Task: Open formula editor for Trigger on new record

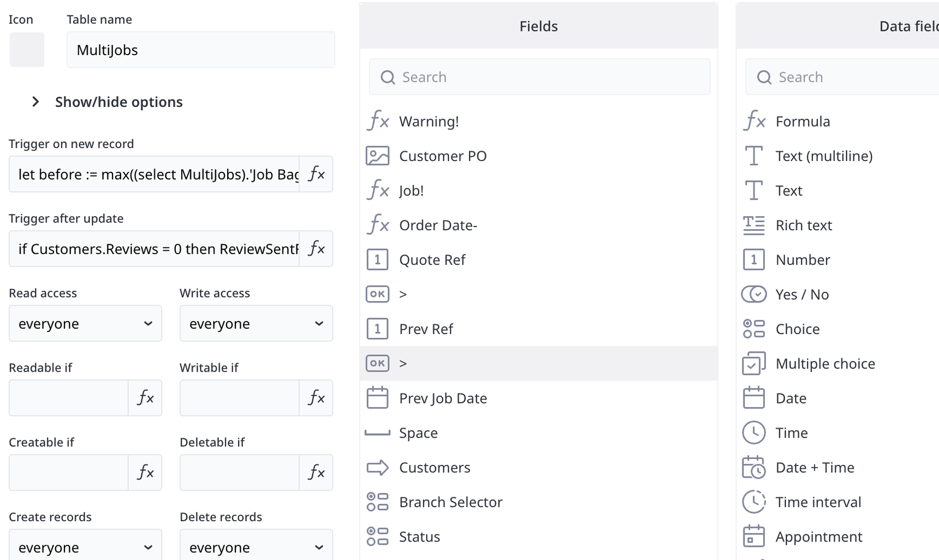Action: (316, 174)
